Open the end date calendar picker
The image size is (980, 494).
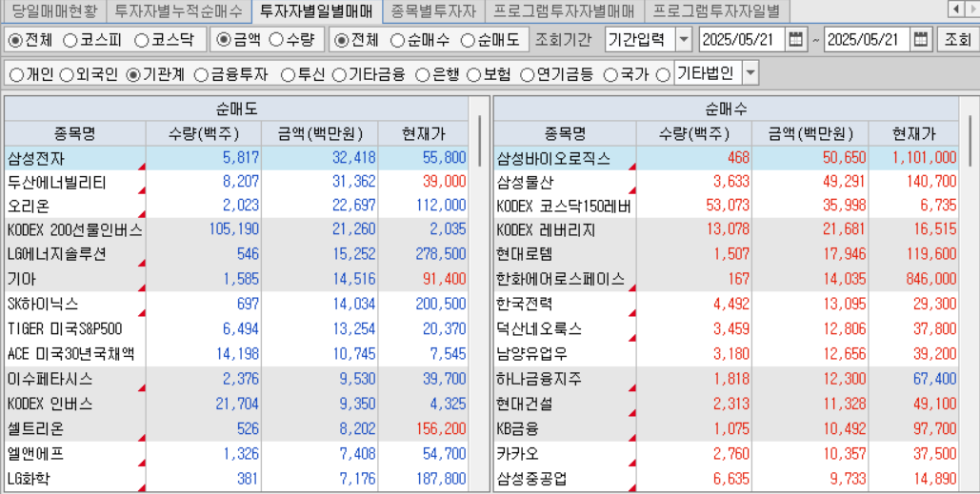[x=920, y=40]
